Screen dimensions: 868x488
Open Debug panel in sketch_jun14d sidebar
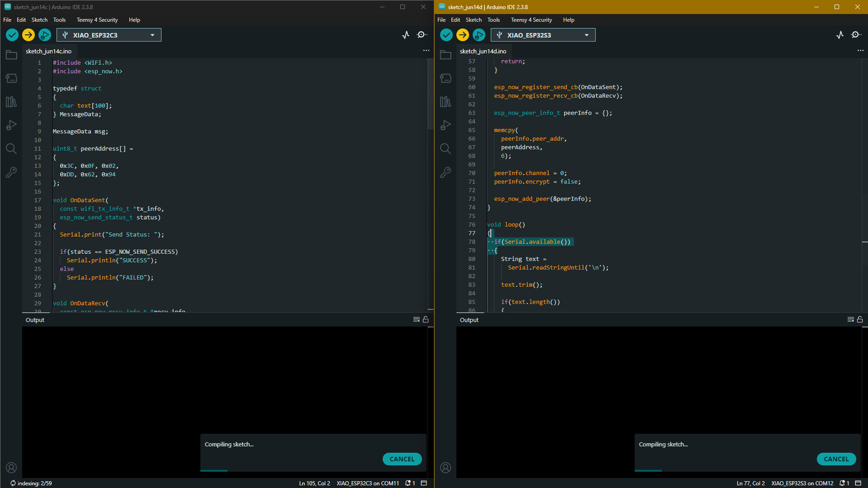[x=446, y=125]
